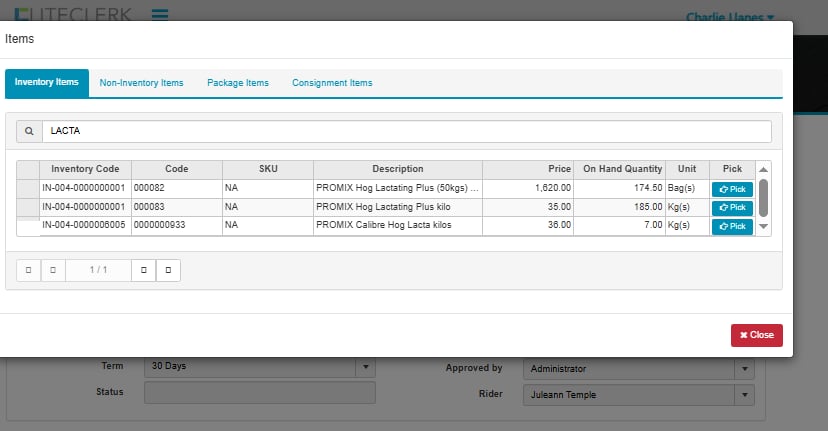Sort by Price column header
Viewport: 828px width, 431px height.
click(x=528, y=169)
